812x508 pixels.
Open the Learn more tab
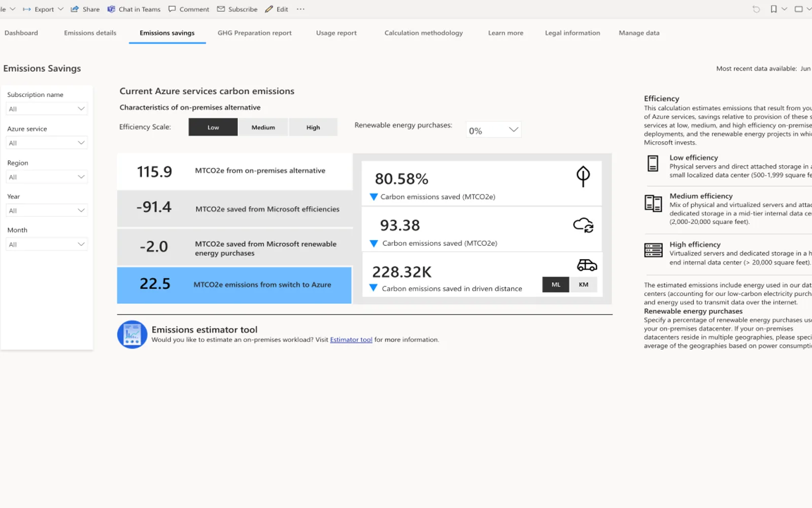coord(505,33)
